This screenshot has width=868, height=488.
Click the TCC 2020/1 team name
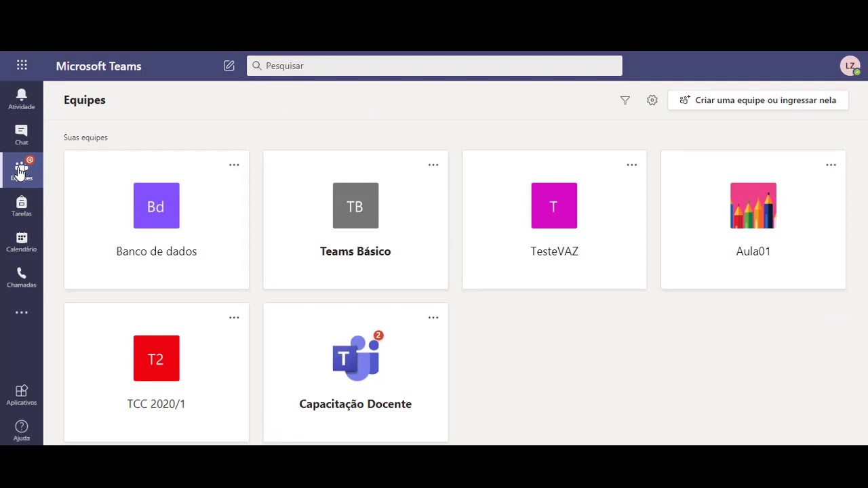(157, 403)
